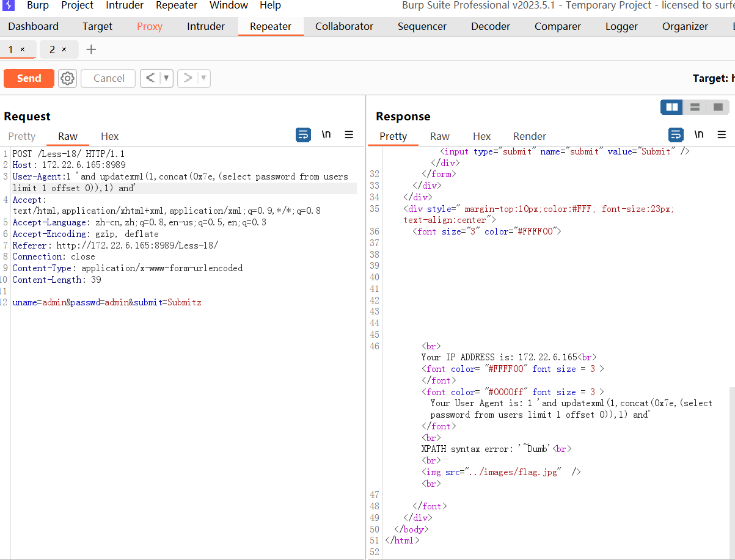The image size is (735, 560).
Task: Open Request panel hamburger menu
Action: point(349,135)
